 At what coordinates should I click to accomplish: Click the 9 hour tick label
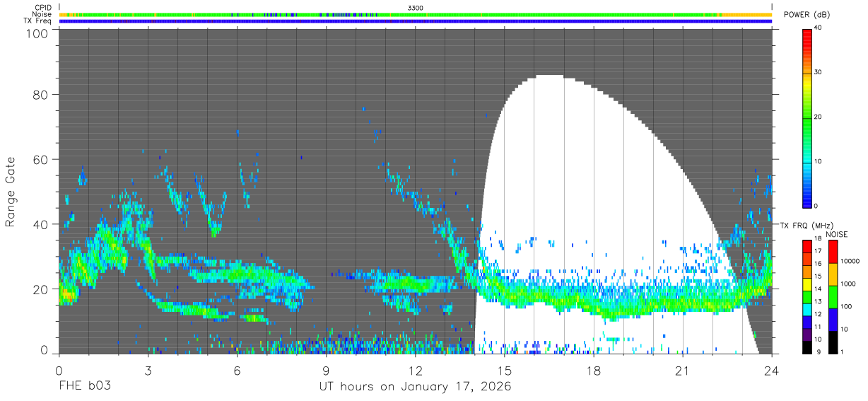click(x=326, y=371)
